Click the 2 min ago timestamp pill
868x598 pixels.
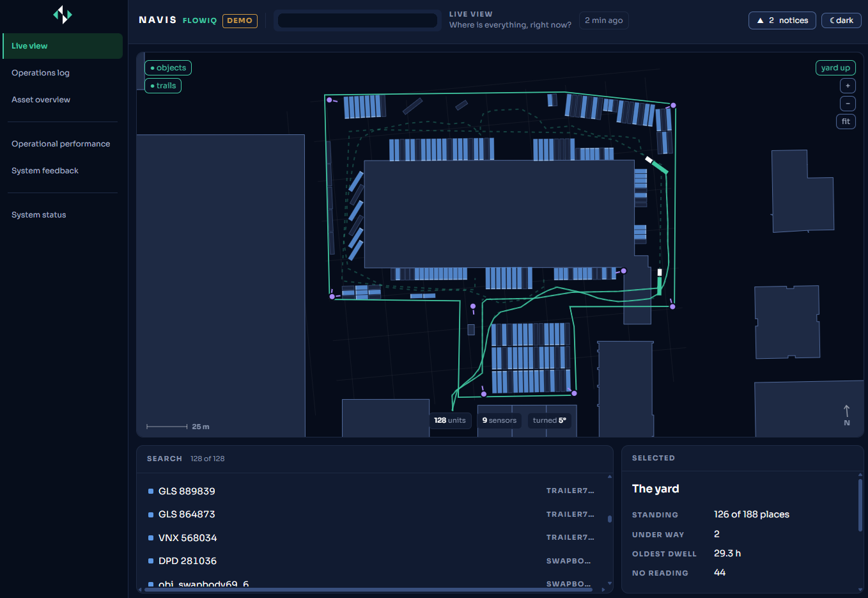pos(603,20)
